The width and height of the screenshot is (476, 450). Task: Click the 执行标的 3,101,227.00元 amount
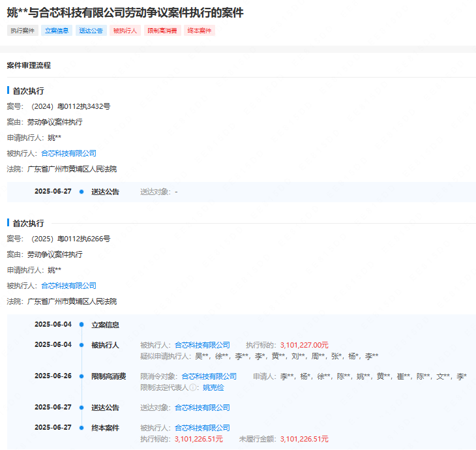304,345
